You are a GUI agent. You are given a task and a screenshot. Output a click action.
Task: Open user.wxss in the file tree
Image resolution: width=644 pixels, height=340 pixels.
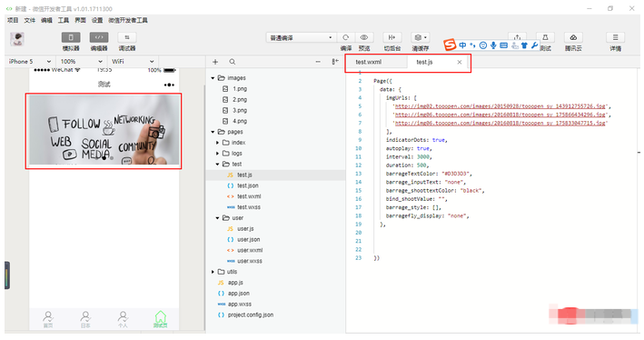249,261
